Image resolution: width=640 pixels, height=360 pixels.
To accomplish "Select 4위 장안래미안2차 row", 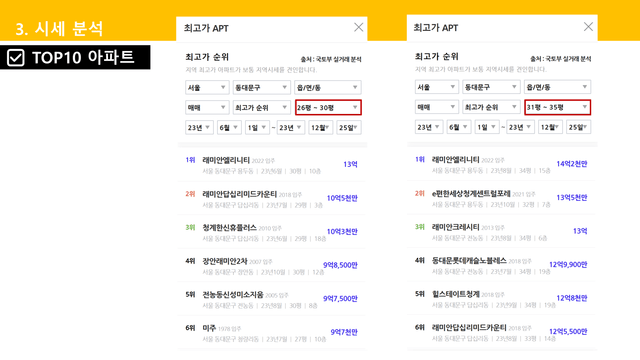I will point(272,265).
